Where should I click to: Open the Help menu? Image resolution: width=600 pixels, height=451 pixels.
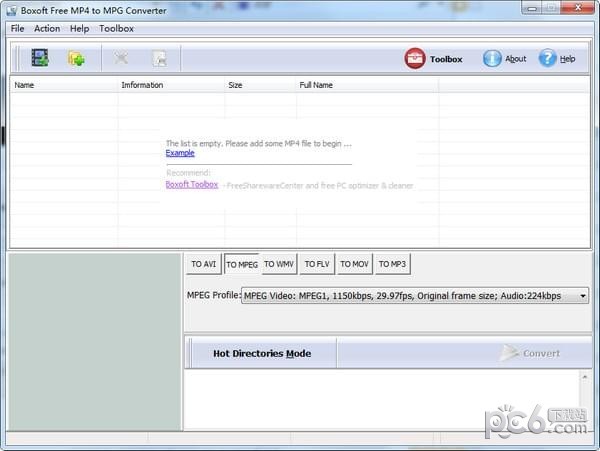click(x=79, y=29)
